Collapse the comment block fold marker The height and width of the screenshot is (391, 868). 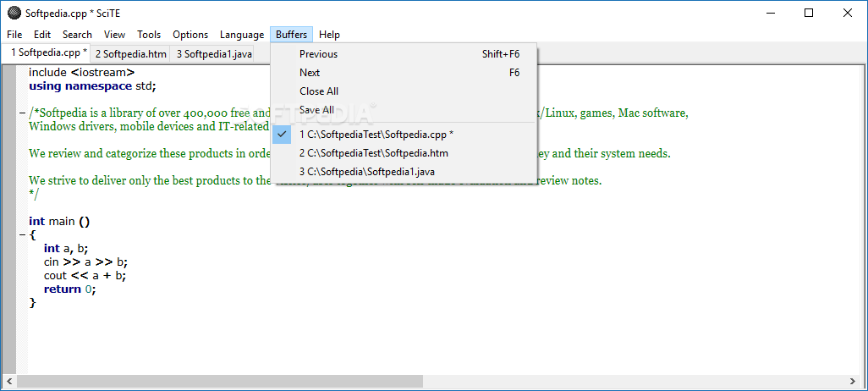22,113
